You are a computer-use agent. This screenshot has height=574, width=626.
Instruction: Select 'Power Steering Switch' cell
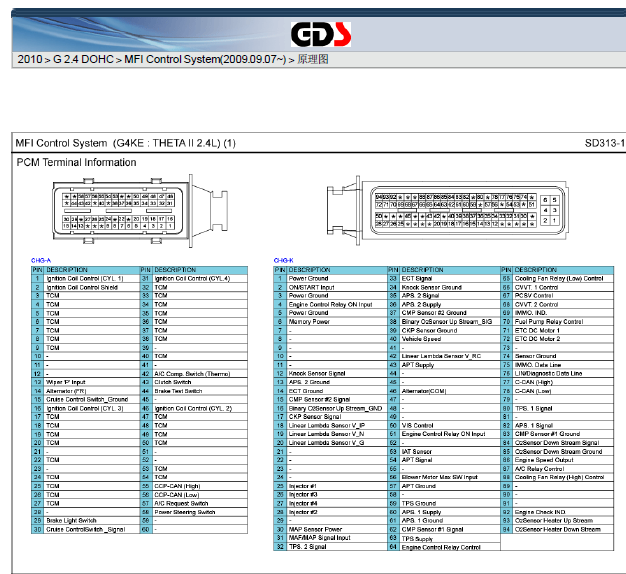click(x=200, y=512)
